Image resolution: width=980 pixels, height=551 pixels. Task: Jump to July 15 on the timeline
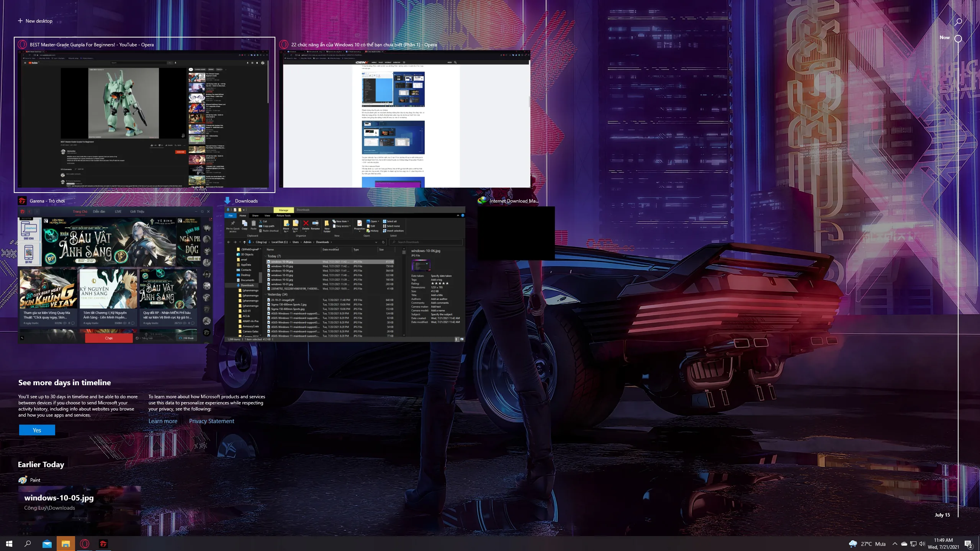pyautogui.click(x=942, y=515)
